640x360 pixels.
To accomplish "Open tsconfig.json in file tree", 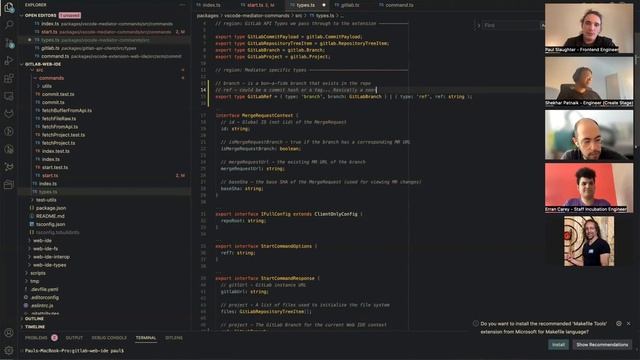I will pos(50,224).
